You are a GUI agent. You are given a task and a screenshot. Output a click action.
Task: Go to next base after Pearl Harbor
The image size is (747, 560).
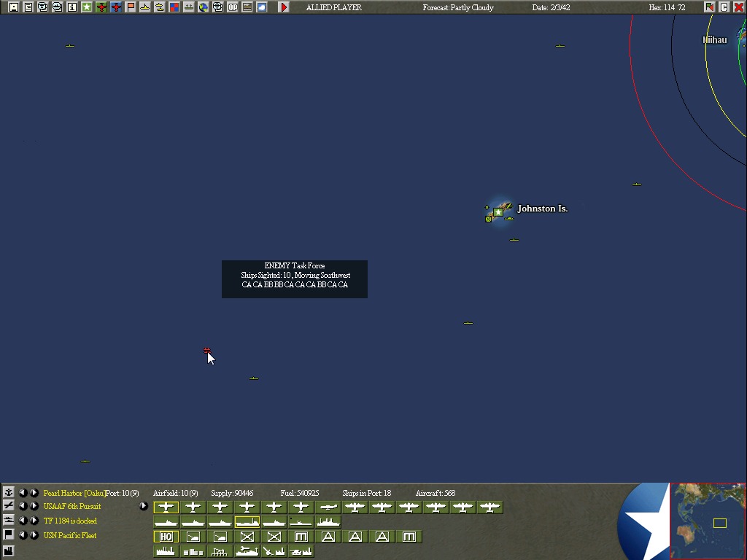click(34, 492)
